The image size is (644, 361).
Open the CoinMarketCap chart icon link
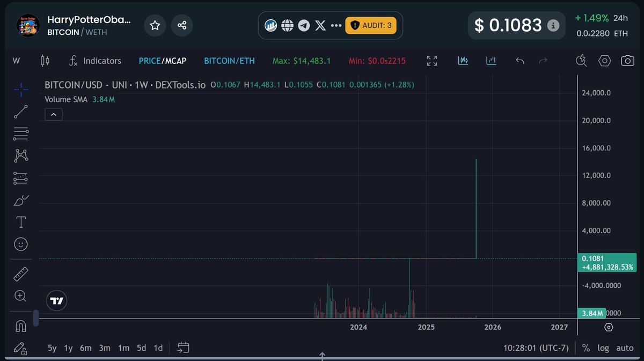pyautogui.click(x=271, y=25)
